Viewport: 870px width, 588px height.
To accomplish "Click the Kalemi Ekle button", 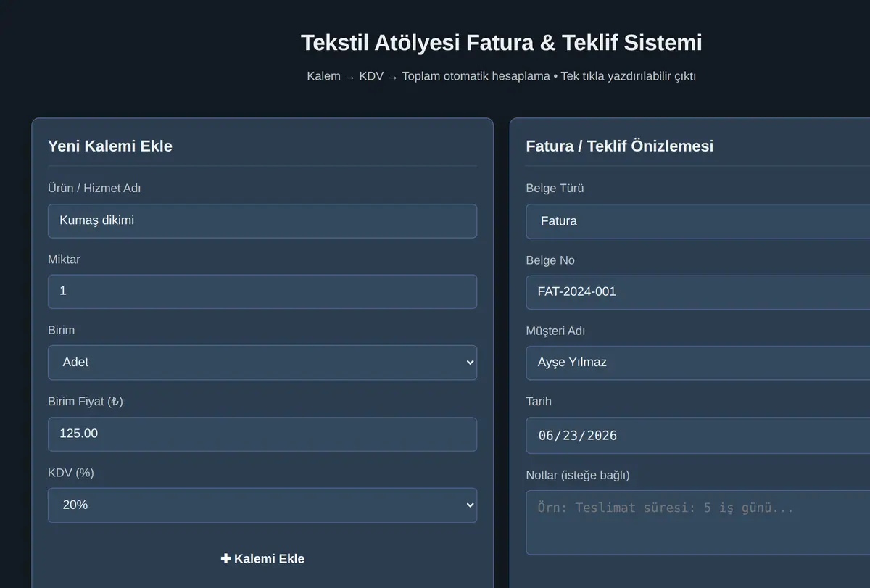I will pos(262,559).
